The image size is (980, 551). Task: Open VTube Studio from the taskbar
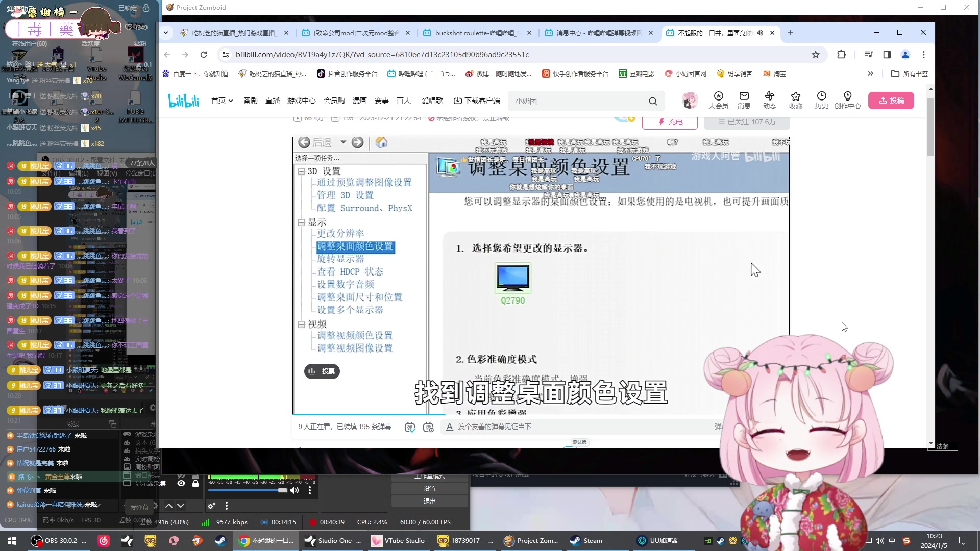point(398,541)
